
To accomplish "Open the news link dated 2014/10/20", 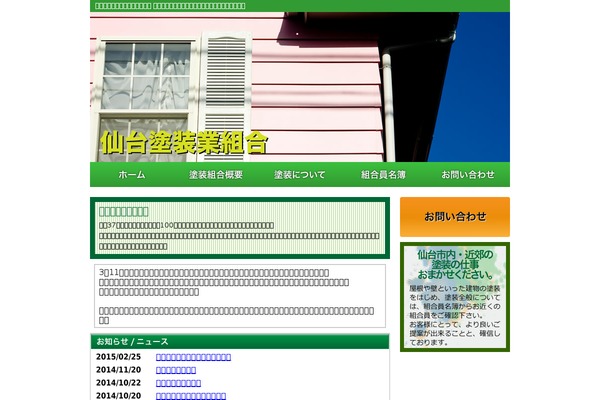I will click(191, 396).
